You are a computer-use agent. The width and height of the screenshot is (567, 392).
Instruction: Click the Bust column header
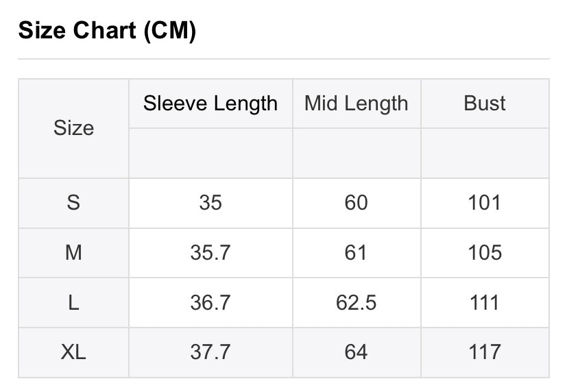tap(485, 103)
